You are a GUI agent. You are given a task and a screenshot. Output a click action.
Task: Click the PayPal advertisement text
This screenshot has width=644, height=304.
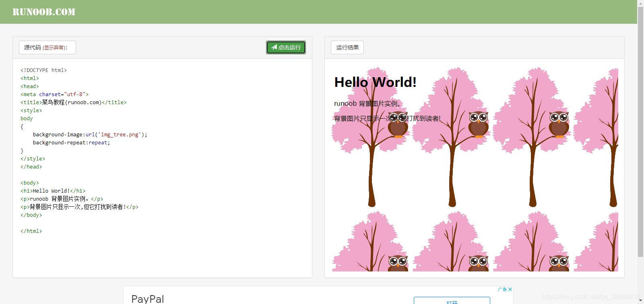(x=148, y=299)
